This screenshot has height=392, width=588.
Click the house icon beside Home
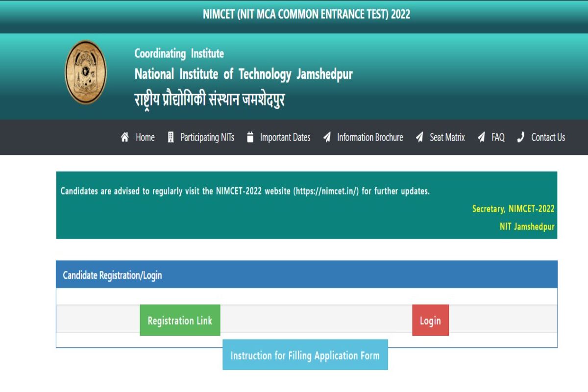click(125, 137)
